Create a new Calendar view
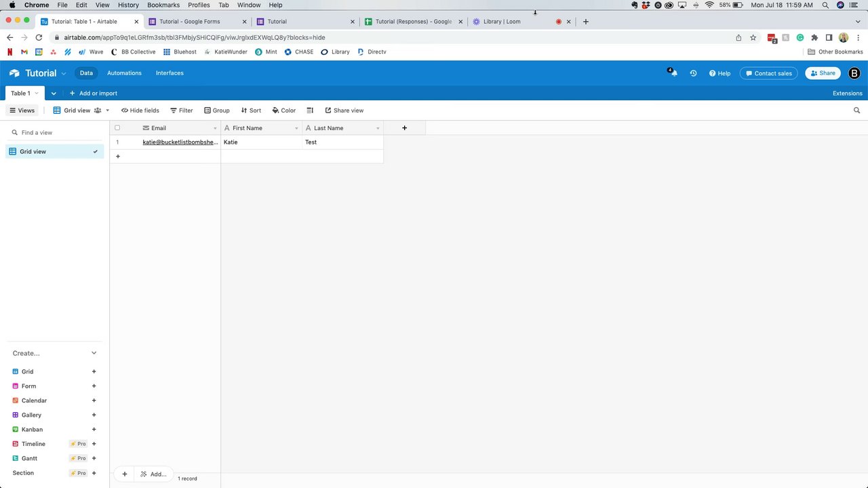The height and width of the screenshot is (488, 868). point(94,401)
